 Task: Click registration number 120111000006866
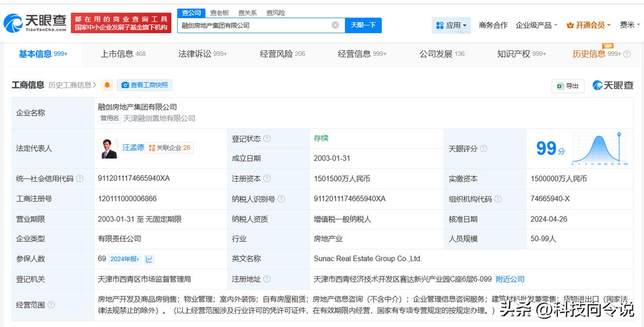click(127, 199)
